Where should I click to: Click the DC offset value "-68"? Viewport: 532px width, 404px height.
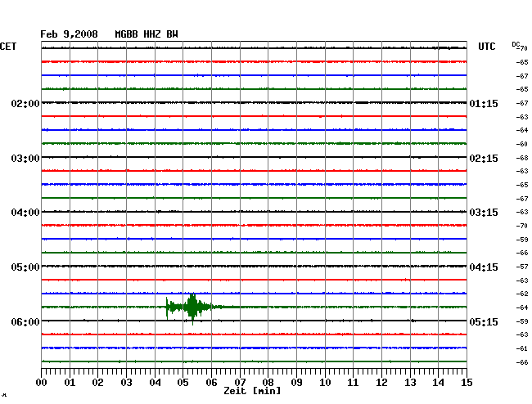[x=522, y=158]
